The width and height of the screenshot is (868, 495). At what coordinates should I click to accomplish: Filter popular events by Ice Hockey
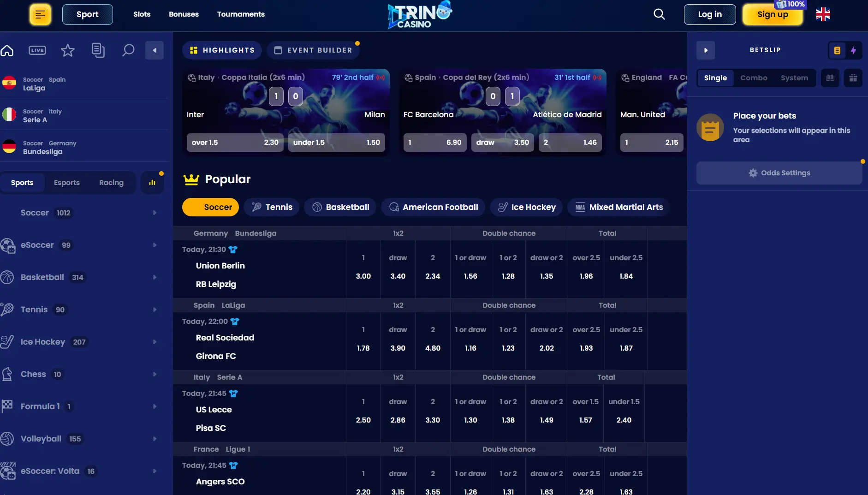[x=527, y=207]
